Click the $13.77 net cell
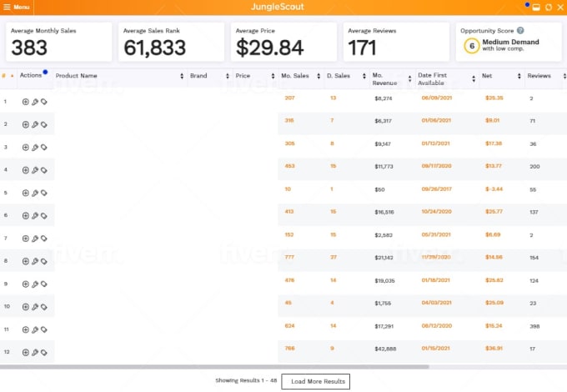The image size is (567, 392). click(x=494, y=166)
